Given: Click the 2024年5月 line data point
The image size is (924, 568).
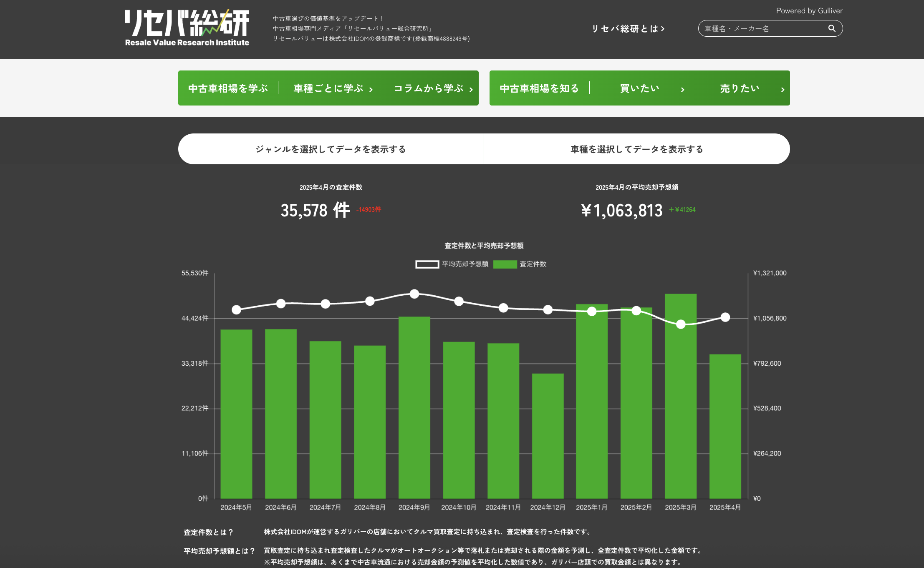Looking at the screenshot, I should point(236,310).
